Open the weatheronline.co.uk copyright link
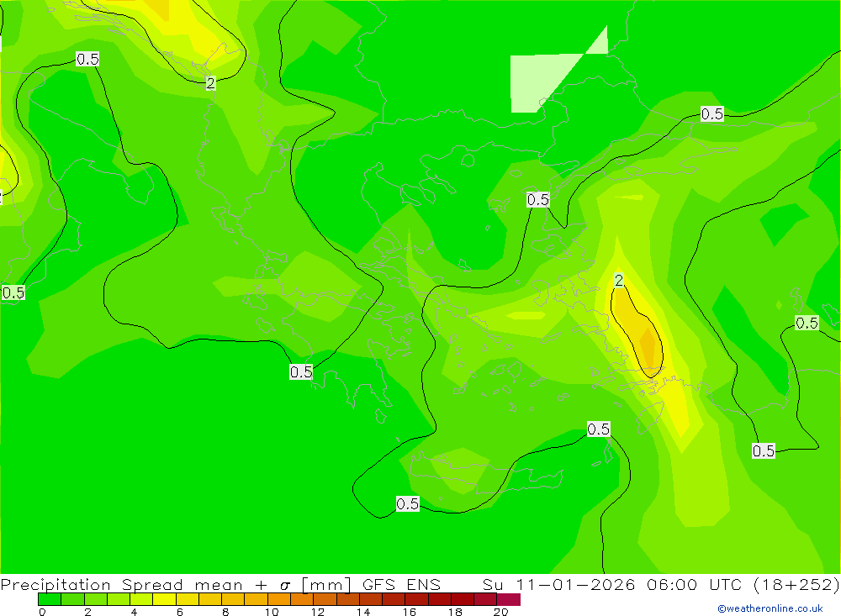The image size is (841, 616). [770, 608]
